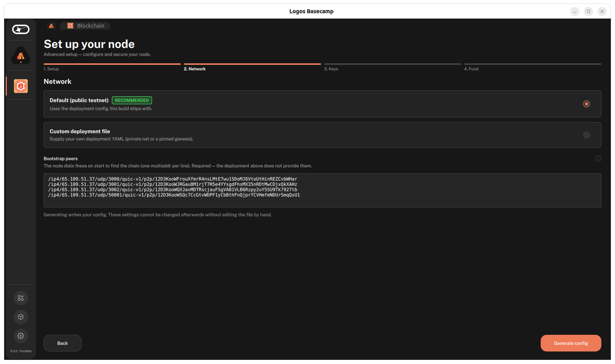Image resolution: width=615 pixels, height=364 pixels.
Task: Maximize the Logos Basecamp window
Action: coord(588,11)
